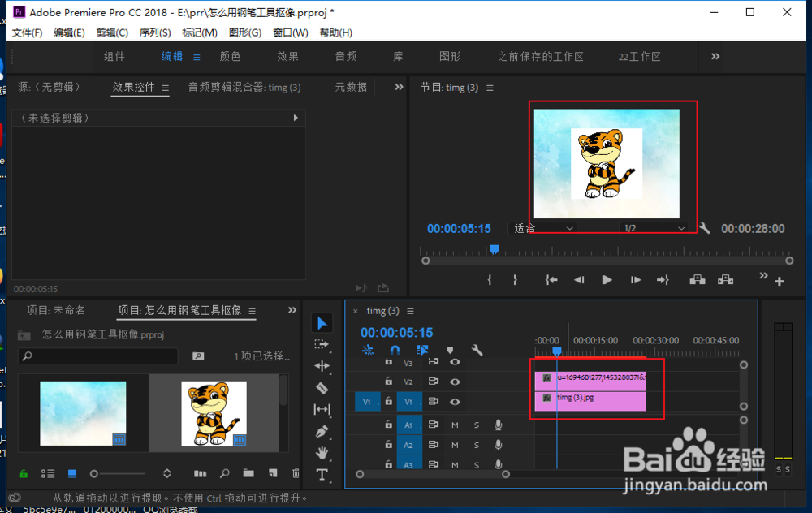Select the Type tool
The width and height of the screenshot is (812, 513).
[x=322, y=474]
